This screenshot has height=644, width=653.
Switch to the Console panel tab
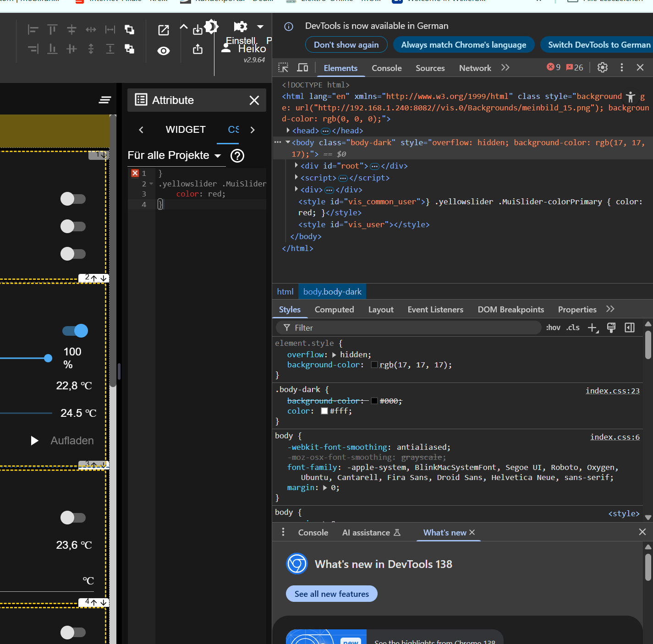pos(387,68)
